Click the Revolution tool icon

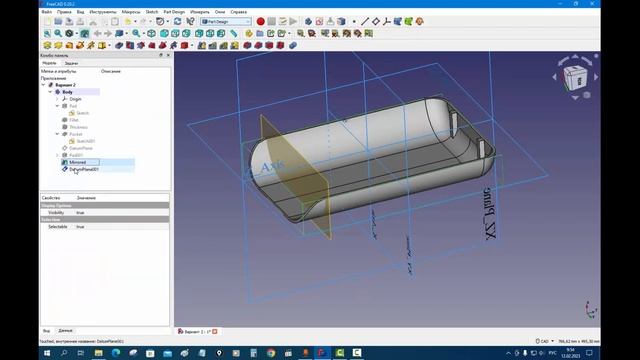pos(58,45)
